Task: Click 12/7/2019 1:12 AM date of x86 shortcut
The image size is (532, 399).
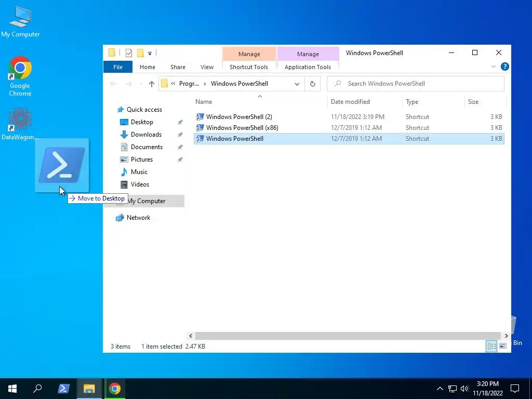Action: coord(356,128)
